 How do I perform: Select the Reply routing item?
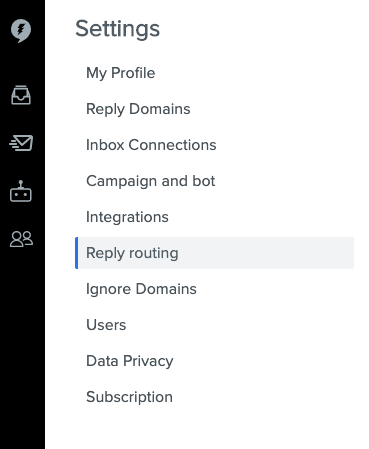tap(214, 253)
